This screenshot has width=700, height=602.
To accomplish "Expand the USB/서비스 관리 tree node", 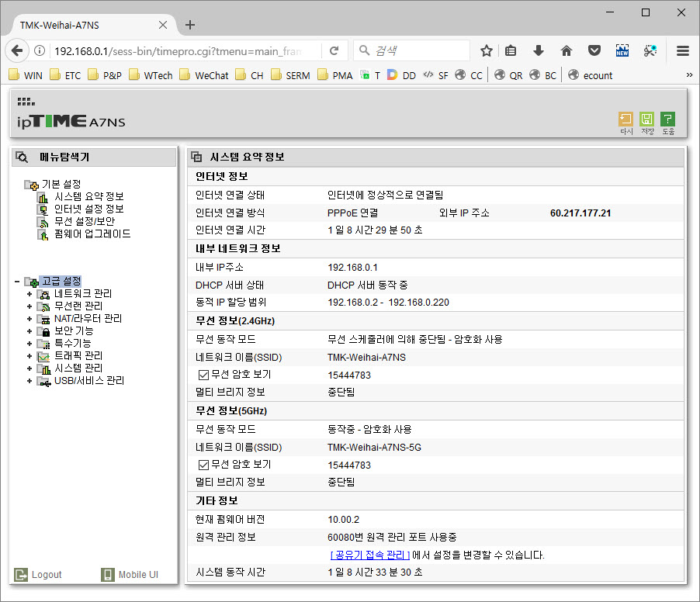I will (29, 381).
